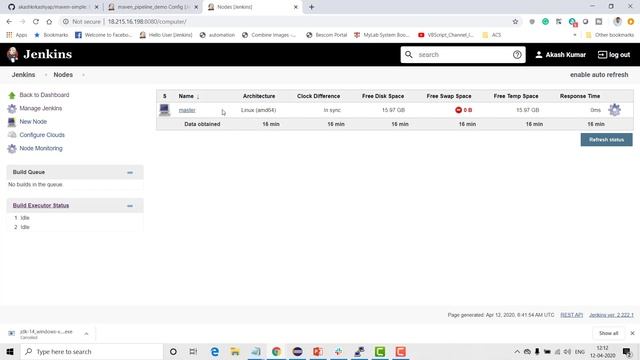Click the master node computer icon
Viewport: 640px width, 360px height.
pos(164,110)
